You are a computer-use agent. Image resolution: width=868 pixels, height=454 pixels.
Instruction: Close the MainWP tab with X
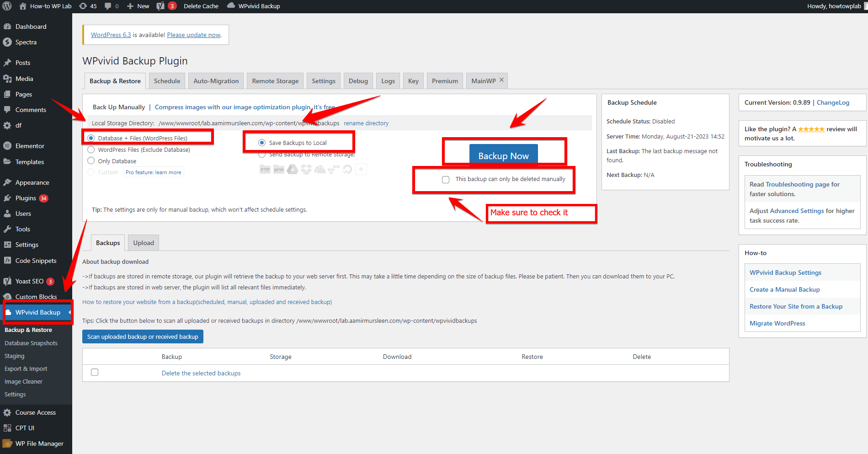[501, 80]
